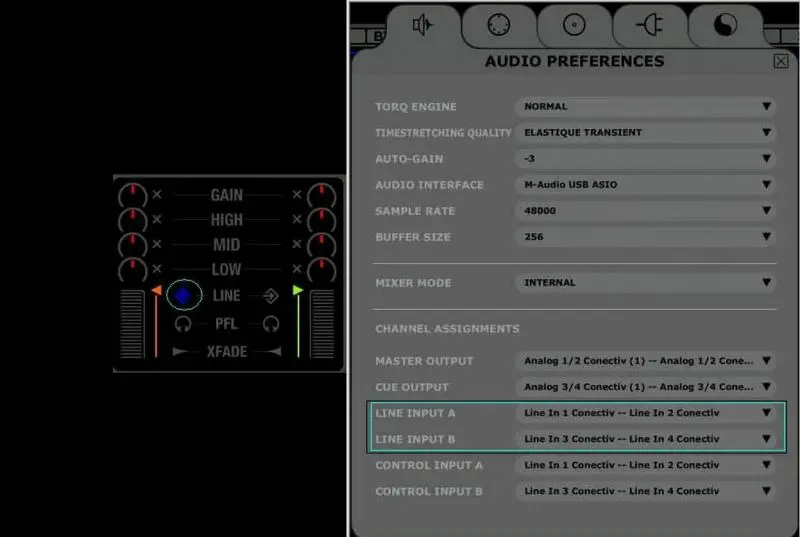
Task: Close the Audio Preferences dialog
Action: [780, 61]
